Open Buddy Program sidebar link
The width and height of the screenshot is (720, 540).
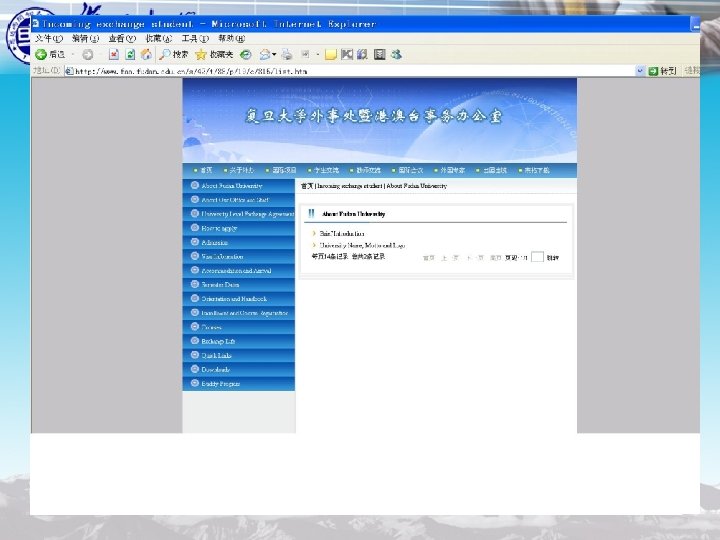point(220,384)
